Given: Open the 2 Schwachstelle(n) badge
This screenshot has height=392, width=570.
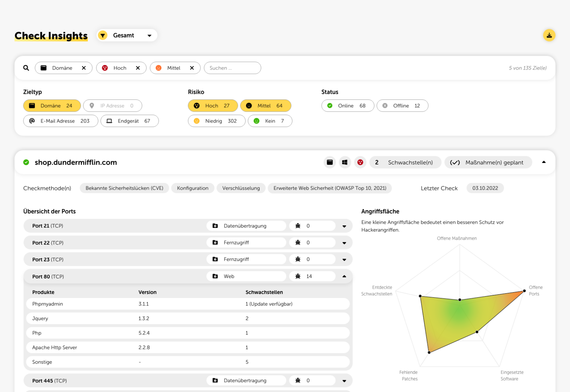Looking at the screenshot, I should pos(405,162).
